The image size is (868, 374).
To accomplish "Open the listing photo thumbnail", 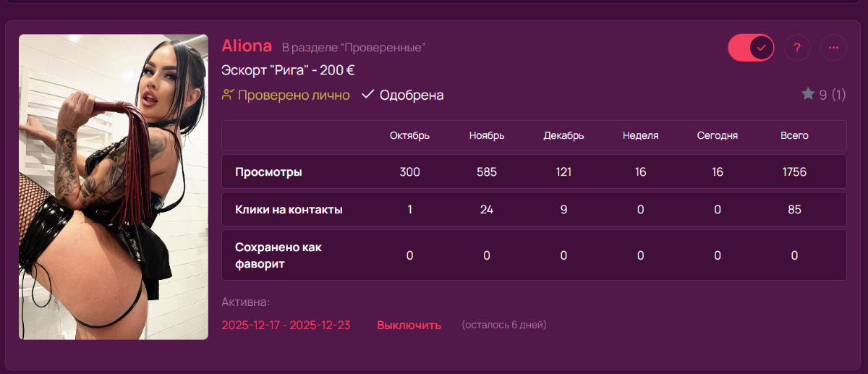I will (114, 187).
